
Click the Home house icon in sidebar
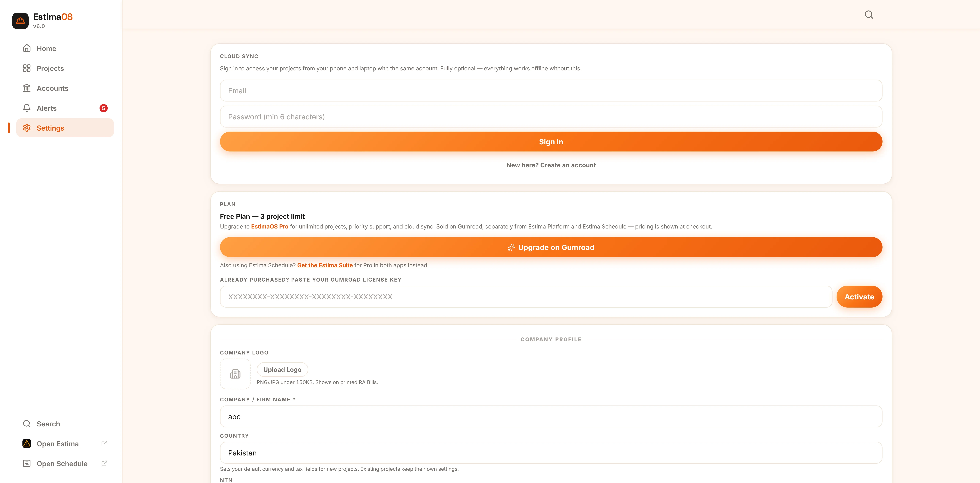pos(27,48)
